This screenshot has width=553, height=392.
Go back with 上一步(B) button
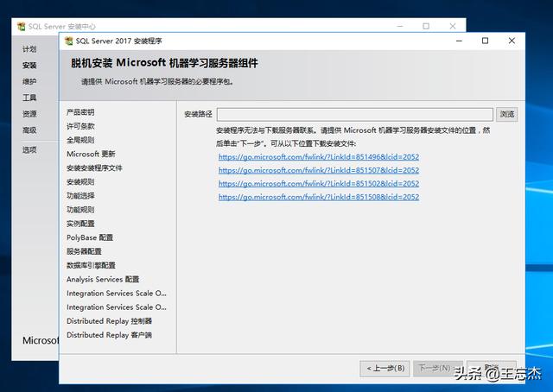click(x=385, y=368)
